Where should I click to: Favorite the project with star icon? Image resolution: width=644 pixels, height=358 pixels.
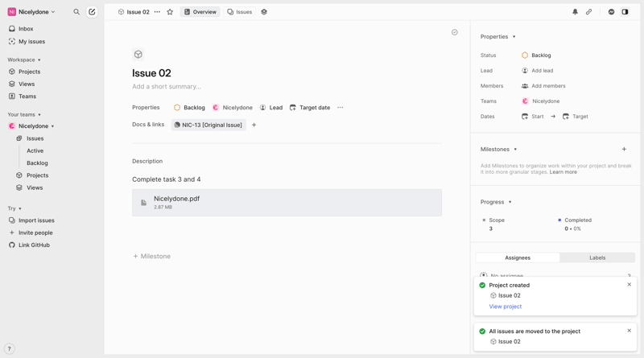coord(170,12)
